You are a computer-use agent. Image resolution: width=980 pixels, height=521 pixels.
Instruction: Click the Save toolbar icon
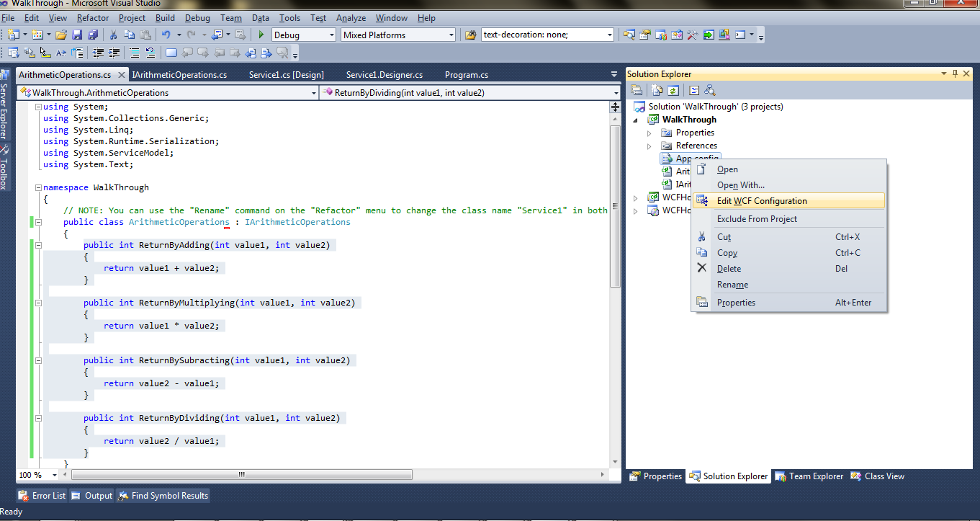point(77,35)
